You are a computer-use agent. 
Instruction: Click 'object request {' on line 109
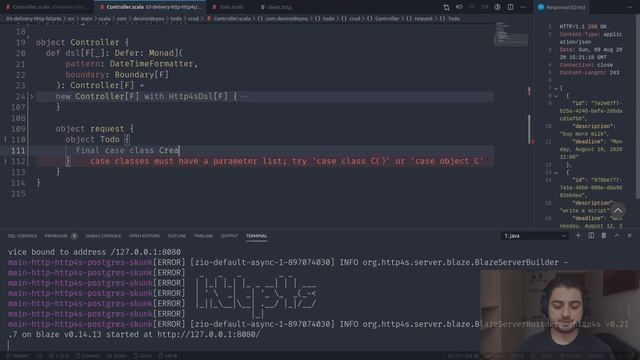[95, 129]
